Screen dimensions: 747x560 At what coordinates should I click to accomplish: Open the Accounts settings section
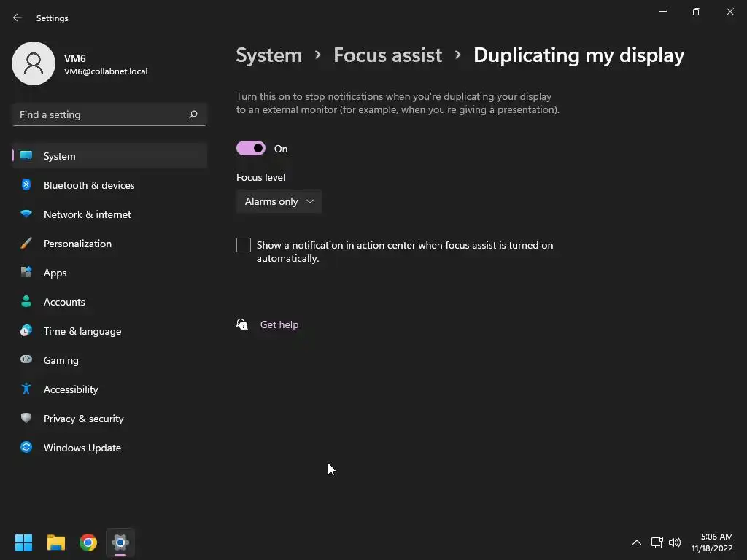pyautogui.click(x=64, y=302)
